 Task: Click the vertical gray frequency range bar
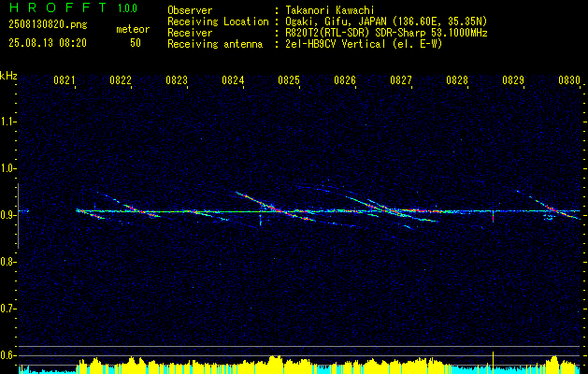click(18, 216)
